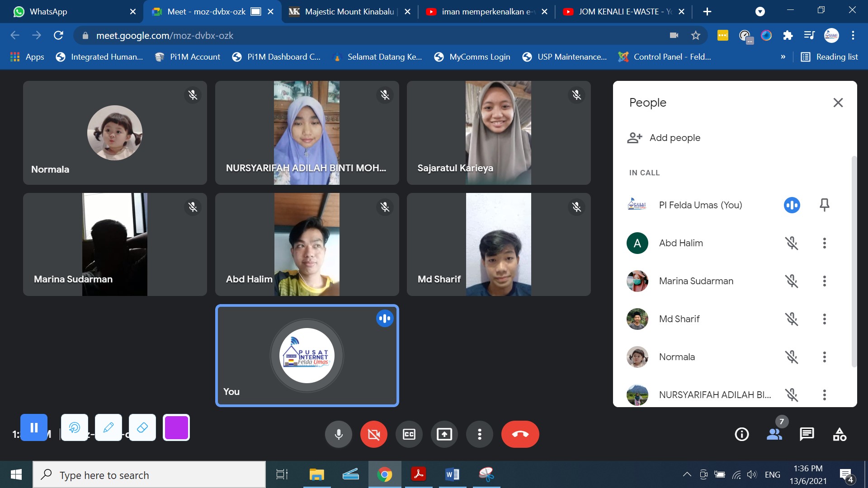Open the Present now screen share

tap(444, 434)
